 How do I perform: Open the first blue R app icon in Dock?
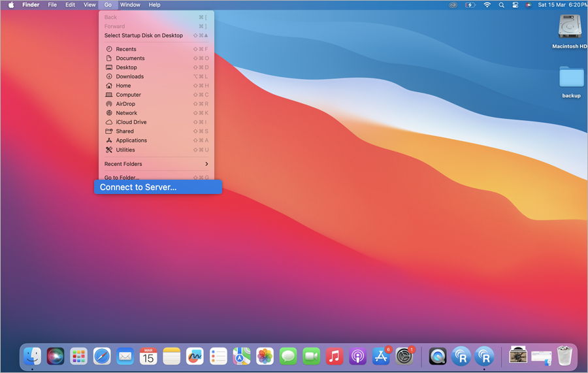[x=461, y=356]
